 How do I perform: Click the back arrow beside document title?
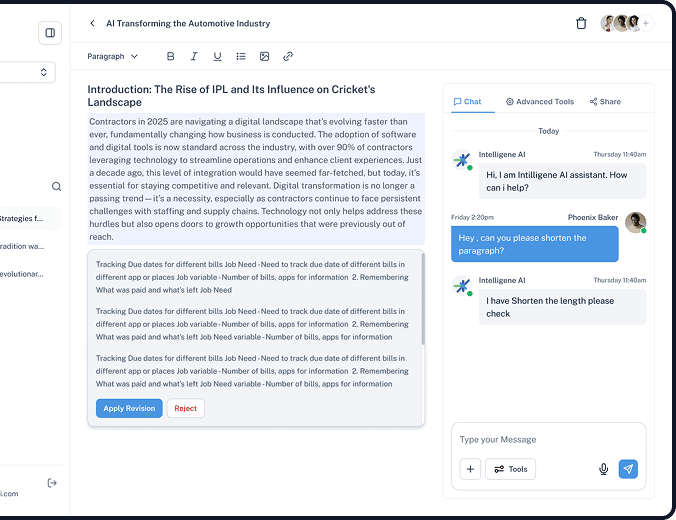pyautogui.click(x=93, y=23)
